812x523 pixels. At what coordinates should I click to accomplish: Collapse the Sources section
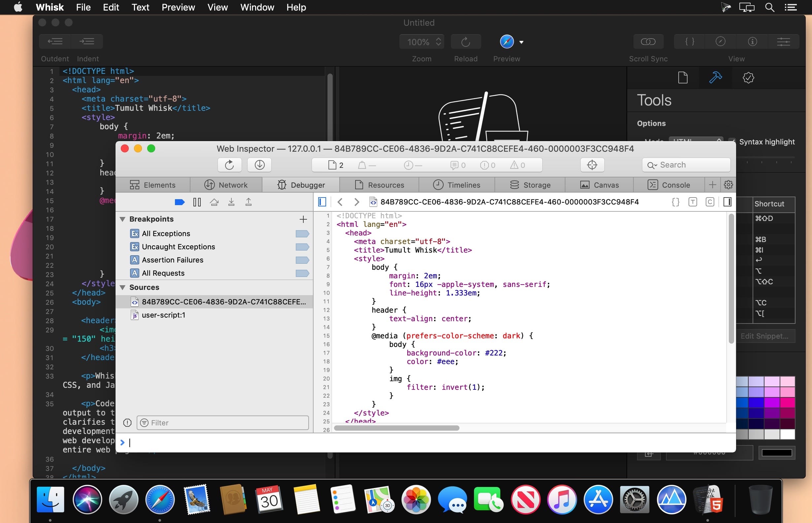coord(123,288)
